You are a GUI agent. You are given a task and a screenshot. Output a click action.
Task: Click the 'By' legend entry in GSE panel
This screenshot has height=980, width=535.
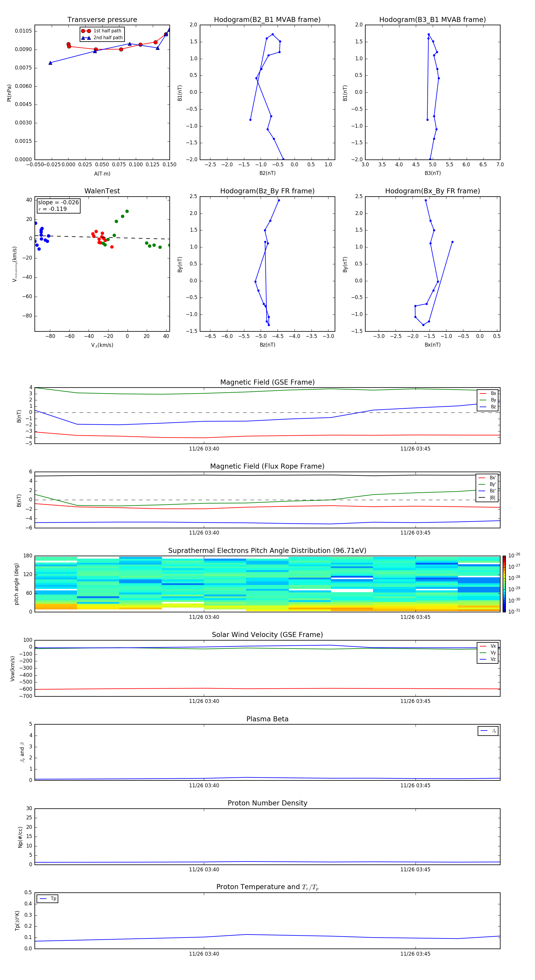pyautogui.click(x=488, y=400)
